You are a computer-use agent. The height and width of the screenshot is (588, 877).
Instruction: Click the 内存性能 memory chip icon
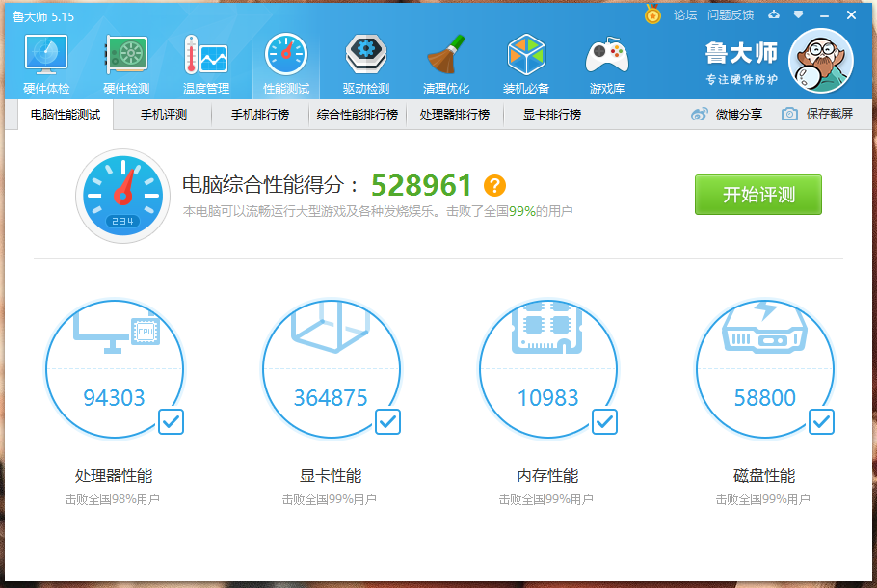pos(547,328)
